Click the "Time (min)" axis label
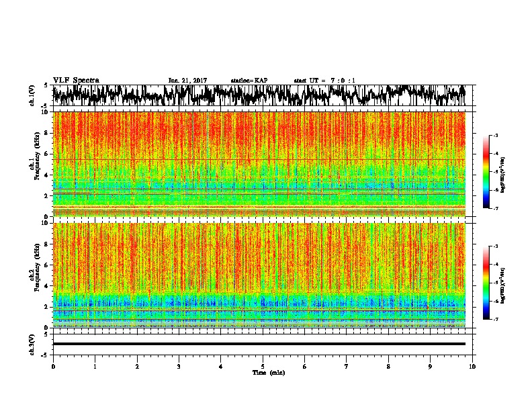 click(269, 373)
